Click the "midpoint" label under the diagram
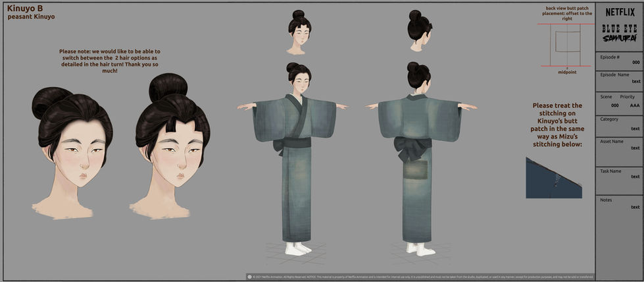Viewport: 644px width, 282px height. click(567, 72)
